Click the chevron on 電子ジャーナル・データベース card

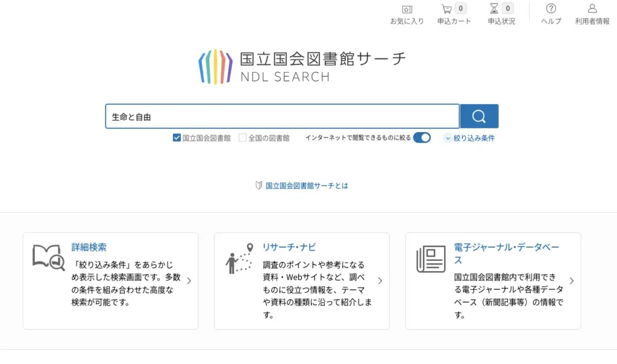[x=571, y=281]
